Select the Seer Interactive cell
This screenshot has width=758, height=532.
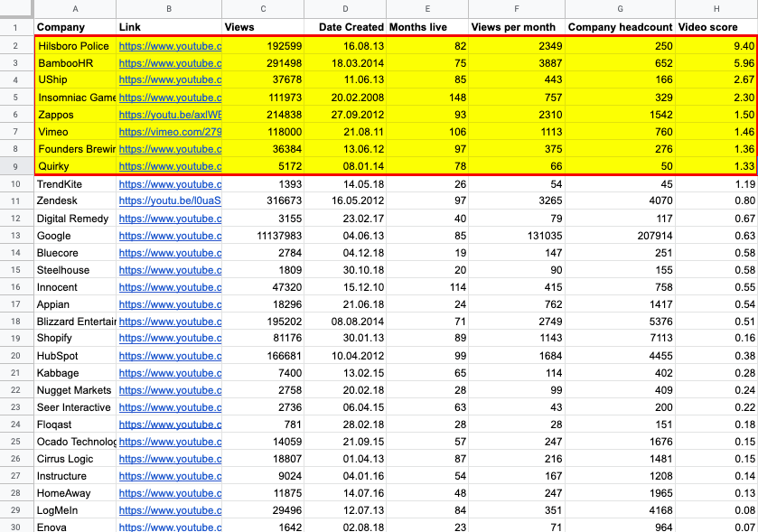pyautogui.click(x=75, y=407)
